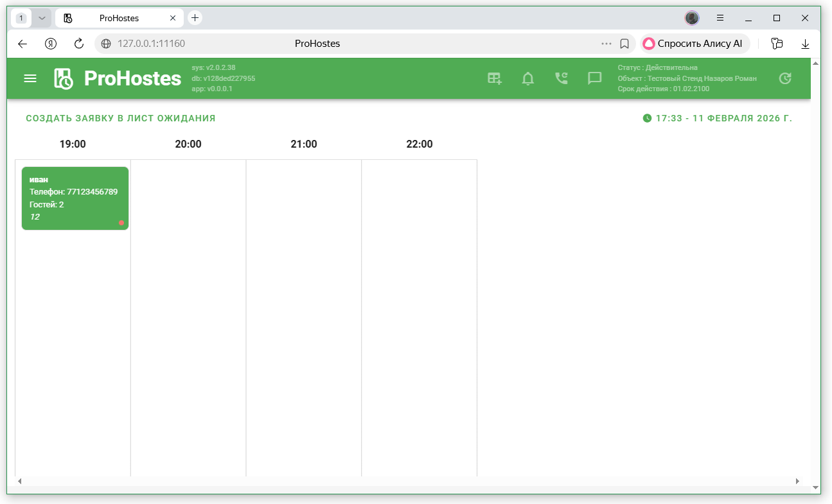Open the chat messages icon
Viewport: 832px width, 504px height.
pos(594,78)
